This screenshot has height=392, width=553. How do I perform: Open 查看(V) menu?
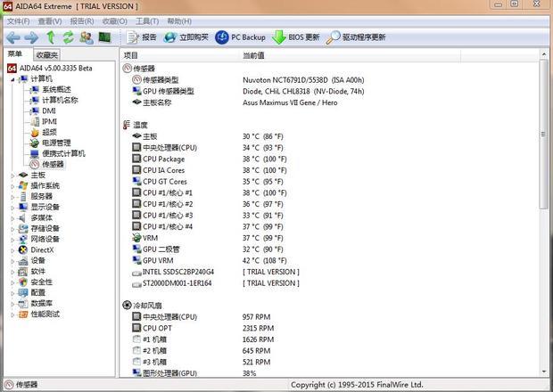pyautogui.click(x=50, y=21)
